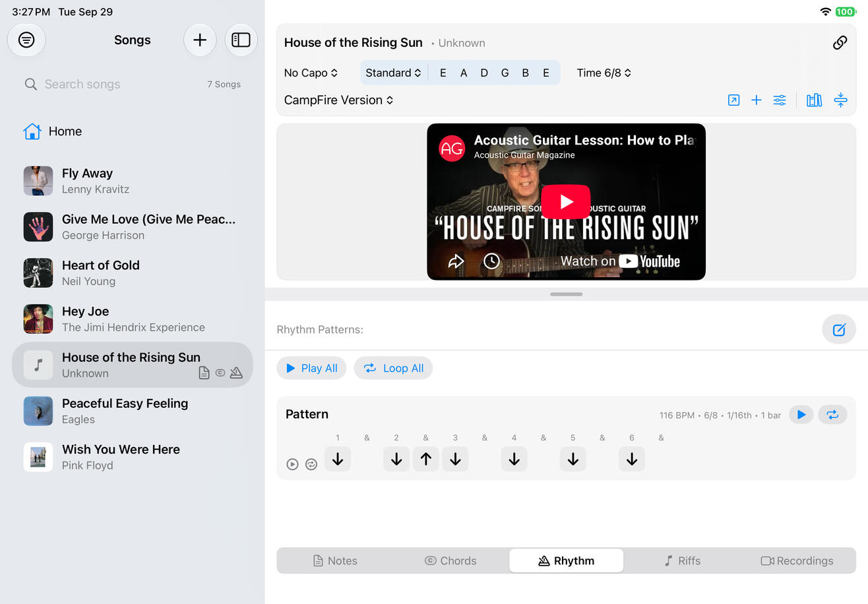Open the song filter menu icon

click(x=26, y=40)
